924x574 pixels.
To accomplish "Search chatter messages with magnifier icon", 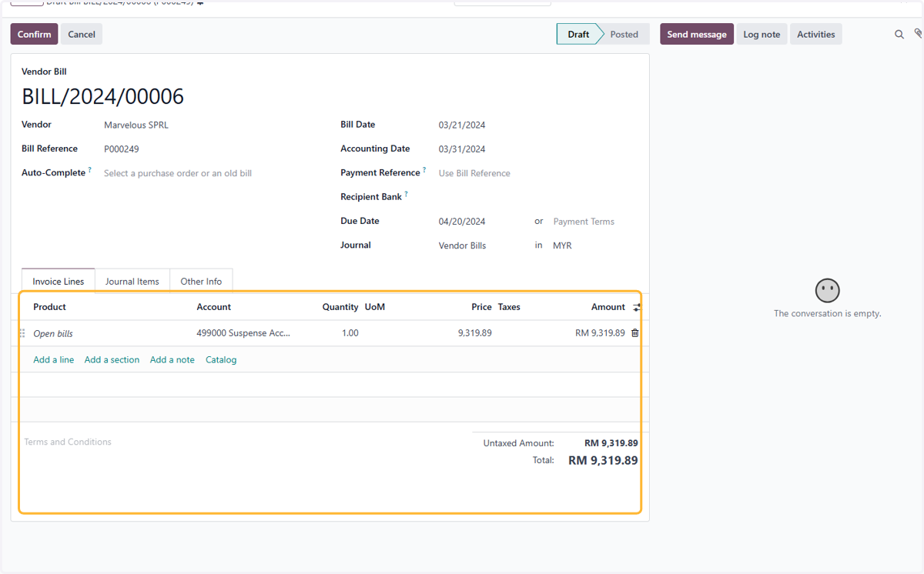I will point(899,35).
